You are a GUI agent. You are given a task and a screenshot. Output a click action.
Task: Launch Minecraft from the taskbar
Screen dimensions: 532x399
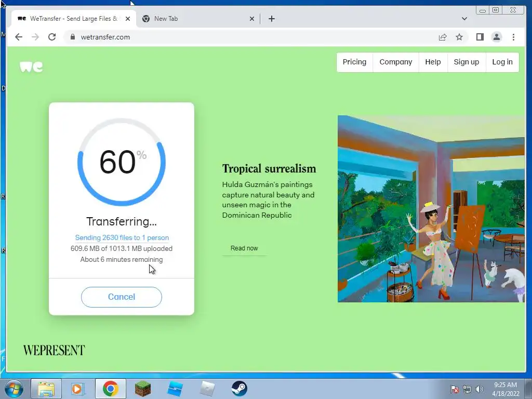[x=142, y=389]
